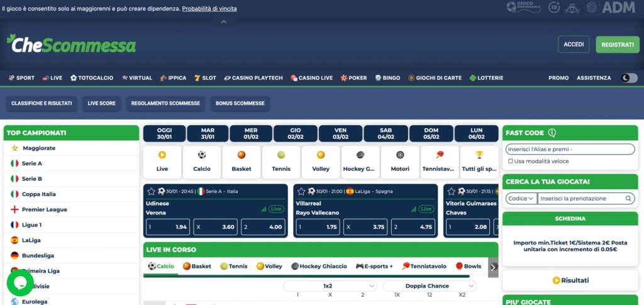
Task: Switch to Volley live tab
Action: click(269, 267)
